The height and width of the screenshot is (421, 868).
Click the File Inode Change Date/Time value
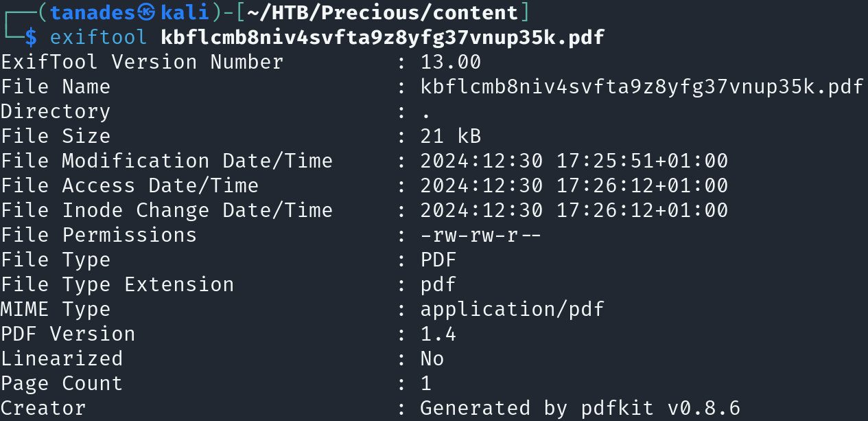[x=574, y=210]
